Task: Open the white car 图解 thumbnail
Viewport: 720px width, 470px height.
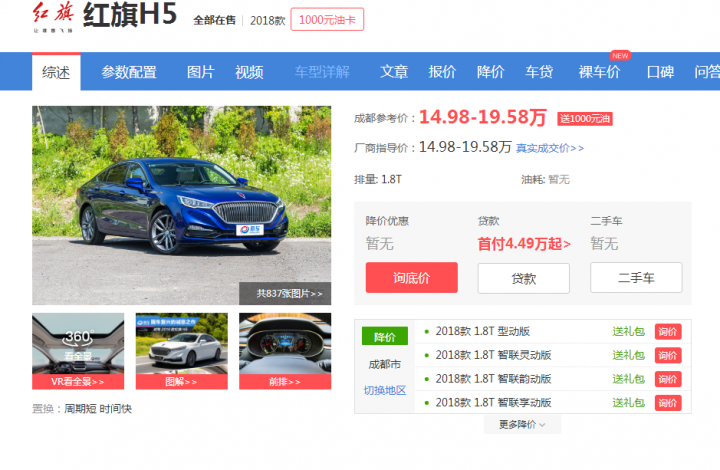Action: (182, 344)
